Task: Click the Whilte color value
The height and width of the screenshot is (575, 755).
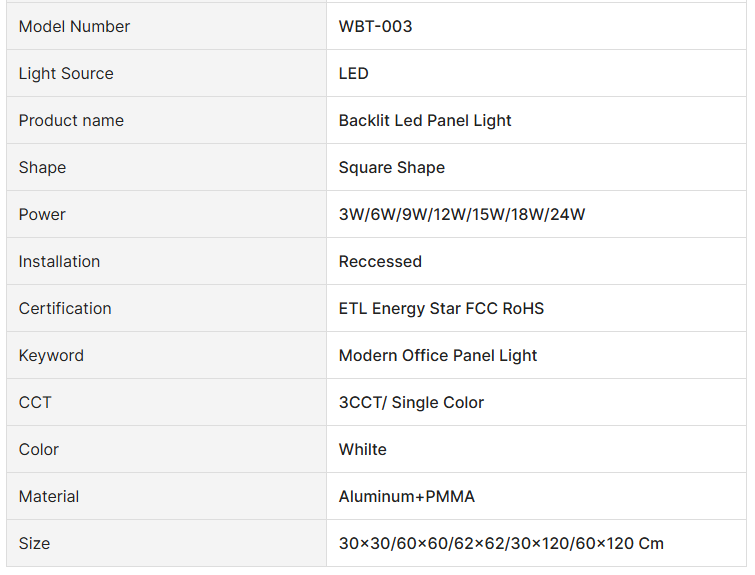Action: click(363, 450)
